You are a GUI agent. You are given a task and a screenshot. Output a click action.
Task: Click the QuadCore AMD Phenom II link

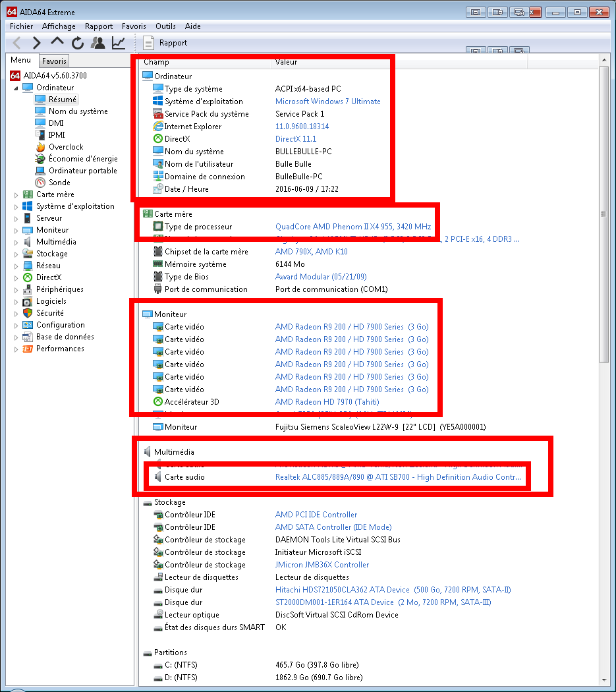[x=352, y=227]
